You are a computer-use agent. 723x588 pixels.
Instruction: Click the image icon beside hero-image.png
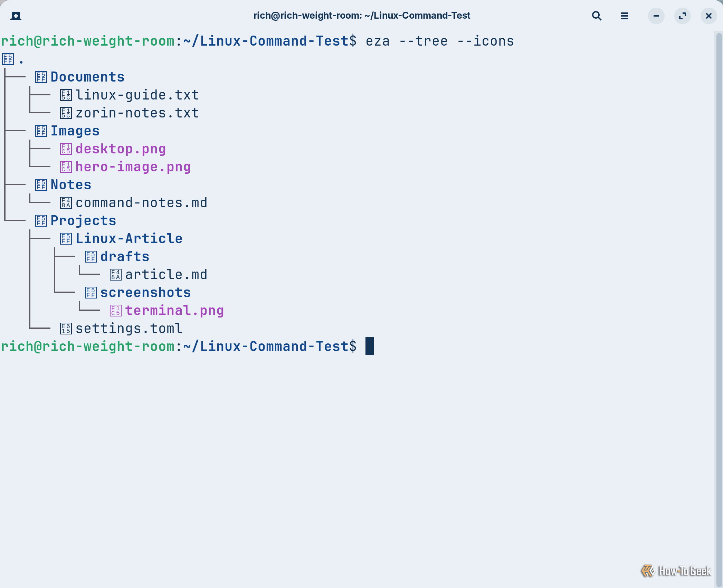(66, 167)
